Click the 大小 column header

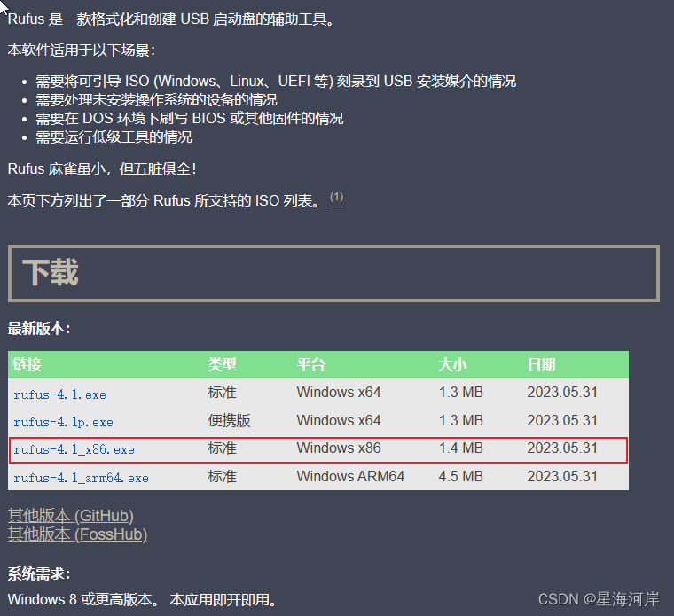click(x=452, y=364)
